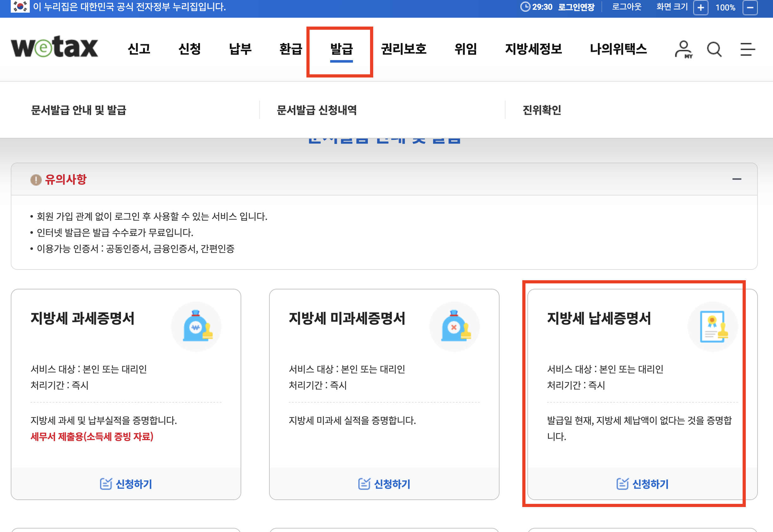The width and height of the screenshot is (773, 532).
Task: Increase screen size with plus button
Action: click(x=700, y=7)
